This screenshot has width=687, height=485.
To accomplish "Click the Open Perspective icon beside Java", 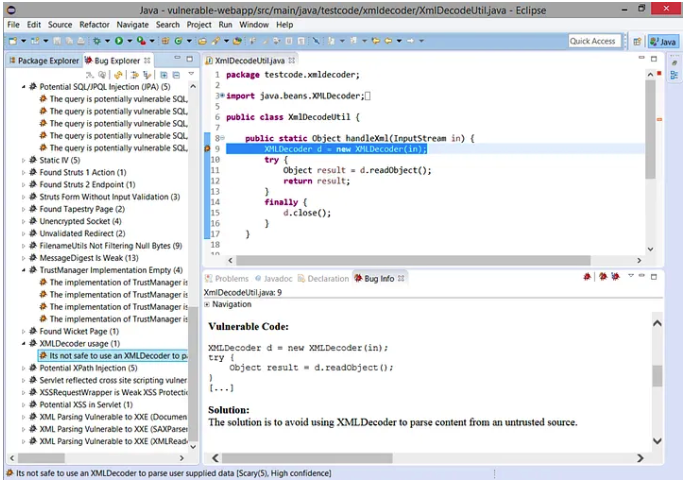I will point(637,42).
